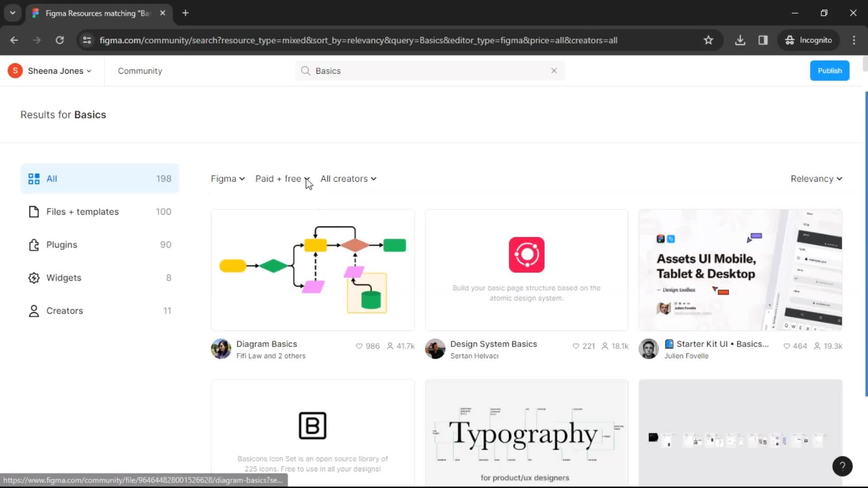The height and width of the screenshot is (488, 868).
Task: Click the 18.1k users count
Action: pos(615,346)
